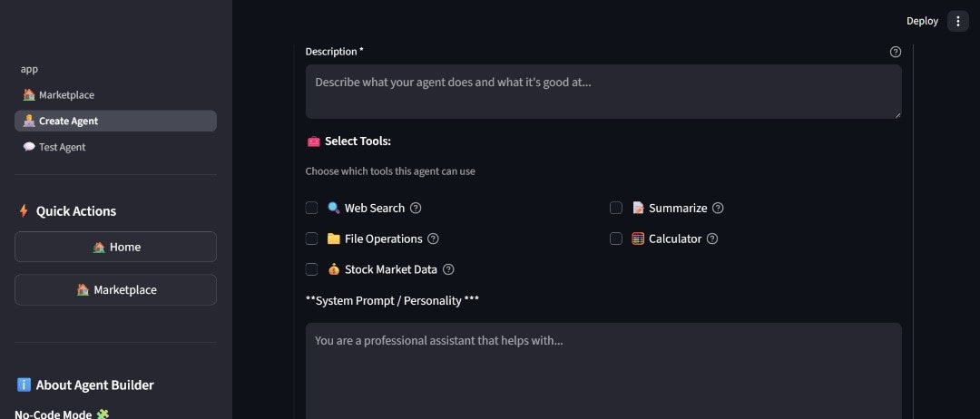
Task: Click the File Operations help icon
Action: click(x=433, y=239)
